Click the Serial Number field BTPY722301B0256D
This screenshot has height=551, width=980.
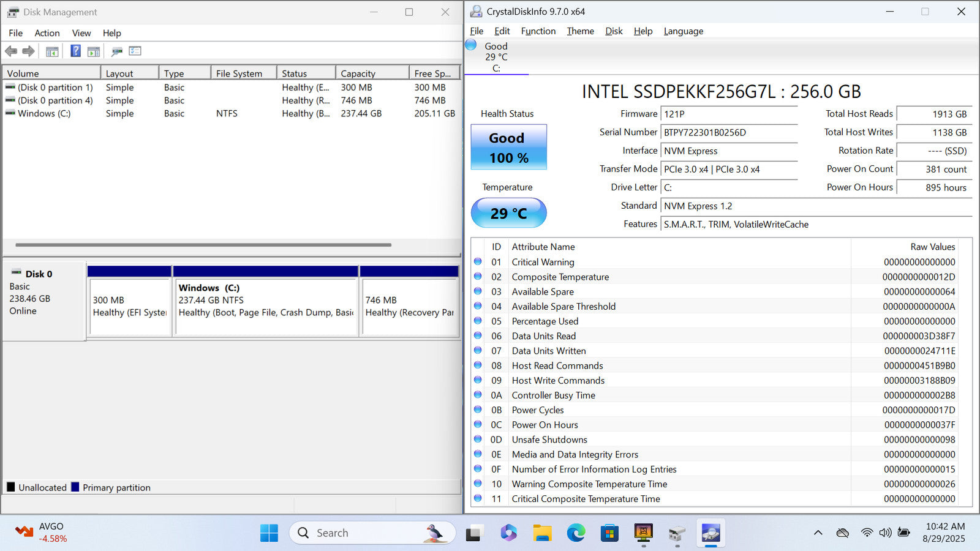coord(729,132)
